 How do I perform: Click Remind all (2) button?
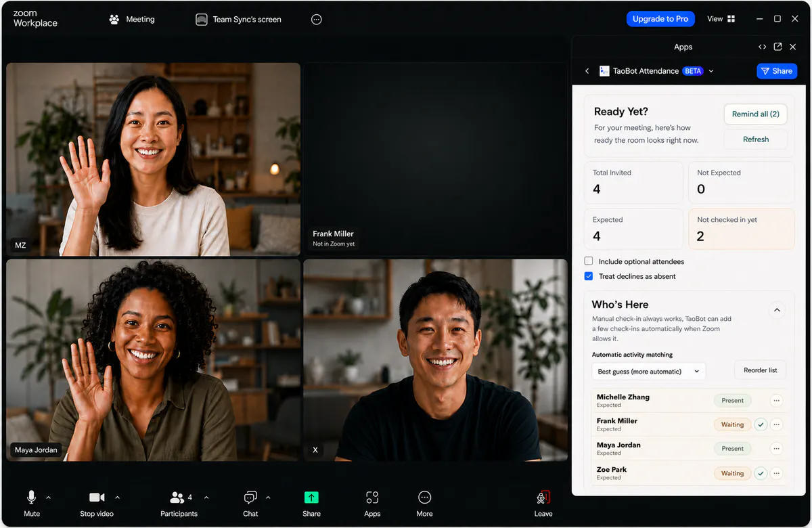click(x=755, y=114)
